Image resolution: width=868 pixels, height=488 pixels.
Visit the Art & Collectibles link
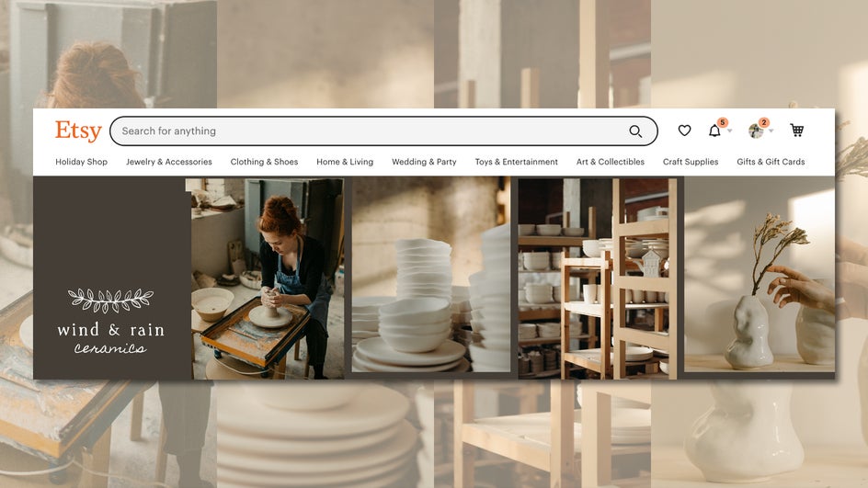(x=610, y=162)
